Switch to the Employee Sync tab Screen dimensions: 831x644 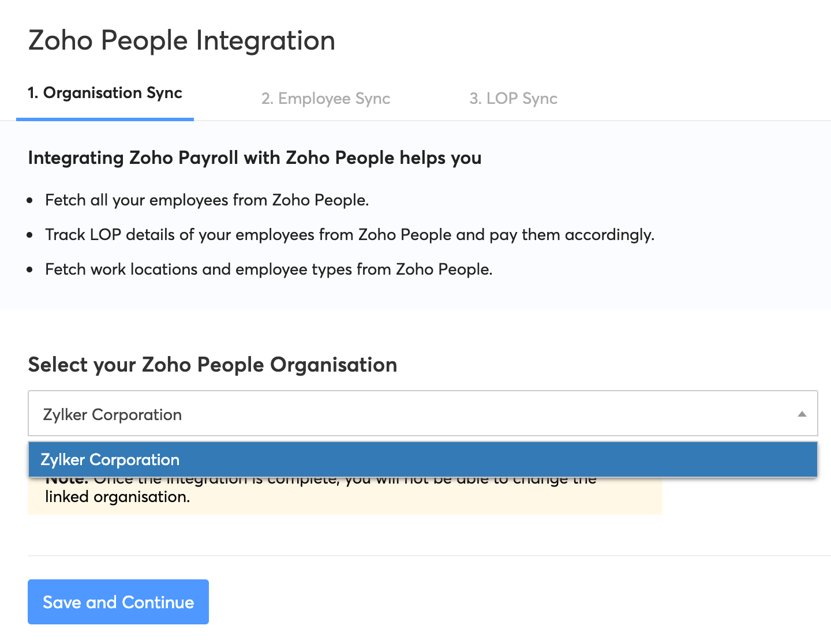point(325,98)
